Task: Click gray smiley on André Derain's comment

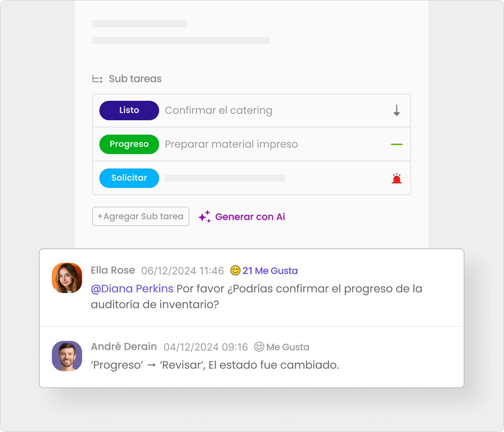Action: [x=259, y=347]
